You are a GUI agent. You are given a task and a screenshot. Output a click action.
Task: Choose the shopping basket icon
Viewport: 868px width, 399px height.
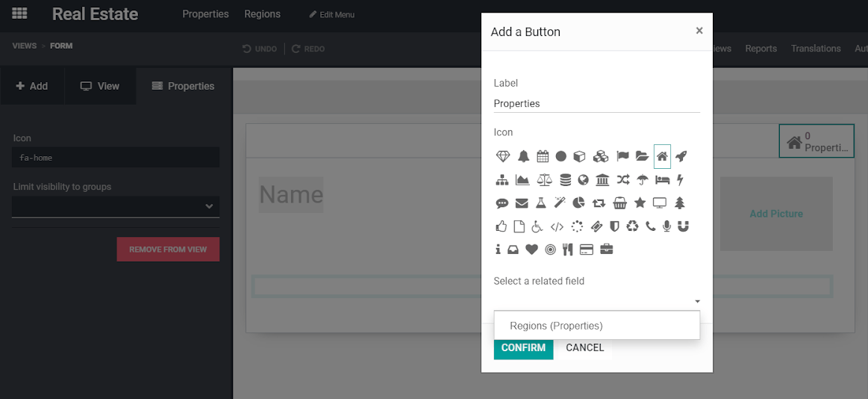coord(619,202)
